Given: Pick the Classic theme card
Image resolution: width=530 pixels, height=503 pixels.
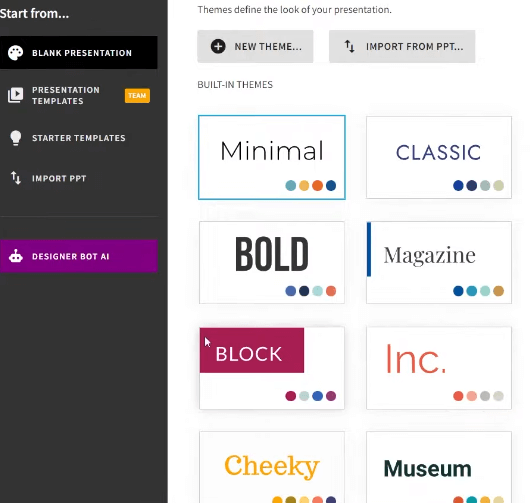Looking at the screenshot, I should (439, 157).
